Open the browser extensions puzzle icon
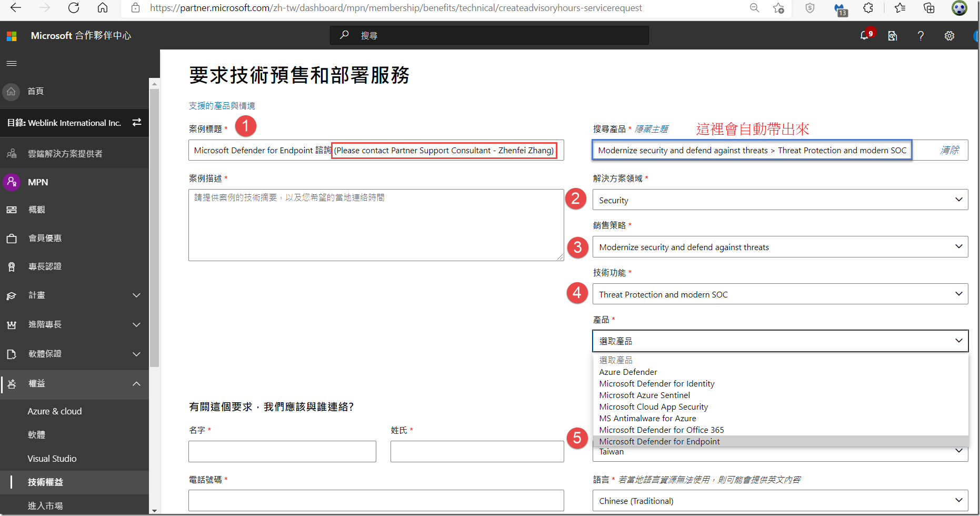The height and width of the screenshot is (516, 980). tap(868, 8)
